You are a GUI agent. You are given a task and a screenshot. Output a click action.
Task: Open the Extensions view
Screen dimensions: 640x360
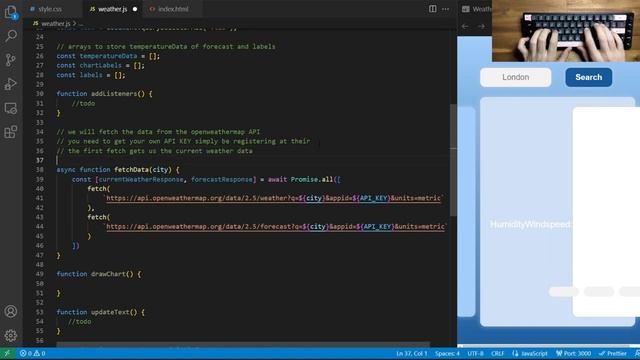[x=11, y=132]
